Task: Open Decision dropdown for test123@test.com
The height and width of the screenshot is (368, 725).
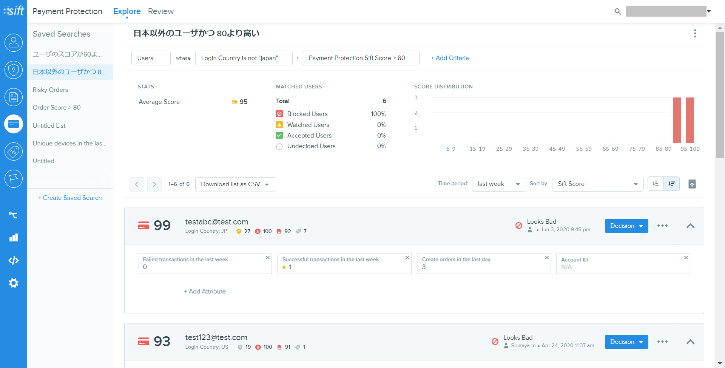Action: click(x=626, y=342)
